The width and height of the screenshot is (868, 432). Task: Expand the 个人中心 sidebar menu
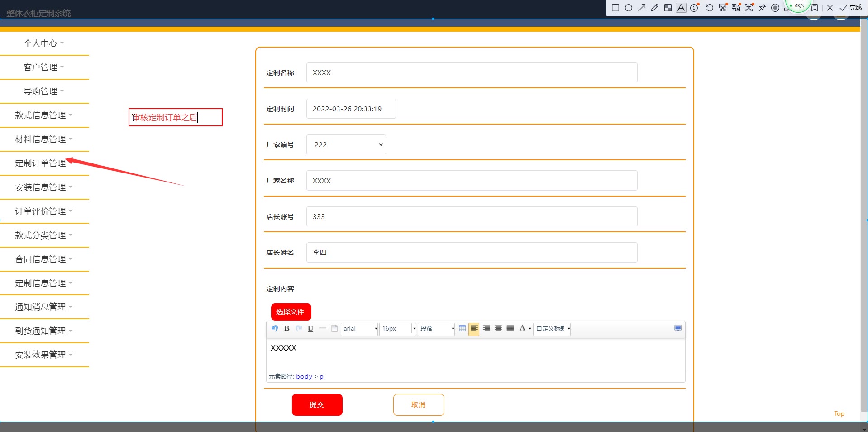[43, 43]
